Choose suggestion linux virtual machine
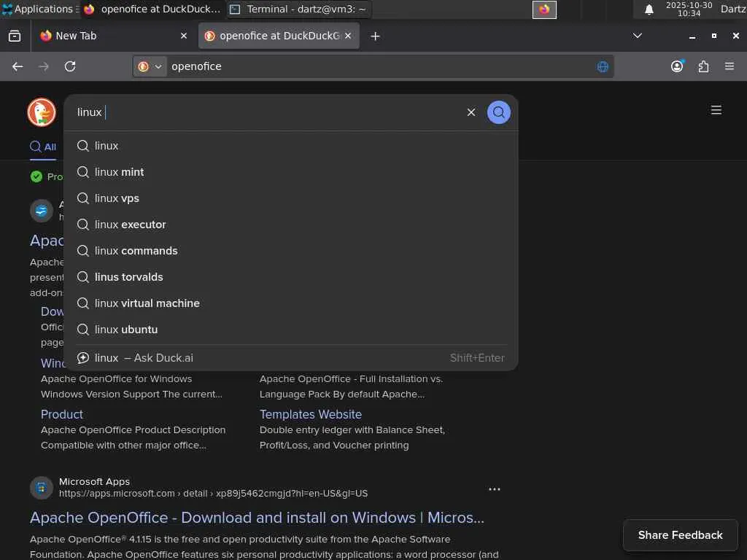The width and height of the screenshot is (747, 560). point(290,303)
